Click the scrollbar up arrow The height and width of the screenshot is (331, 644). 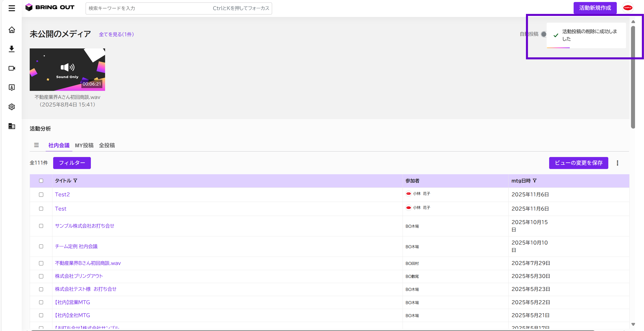tap(633, 22)
